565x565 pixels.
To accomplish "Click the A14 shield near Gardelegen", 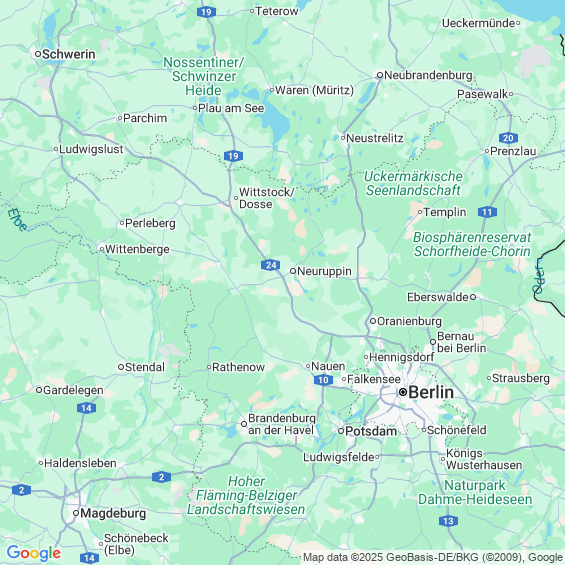I will coord(86,408).
